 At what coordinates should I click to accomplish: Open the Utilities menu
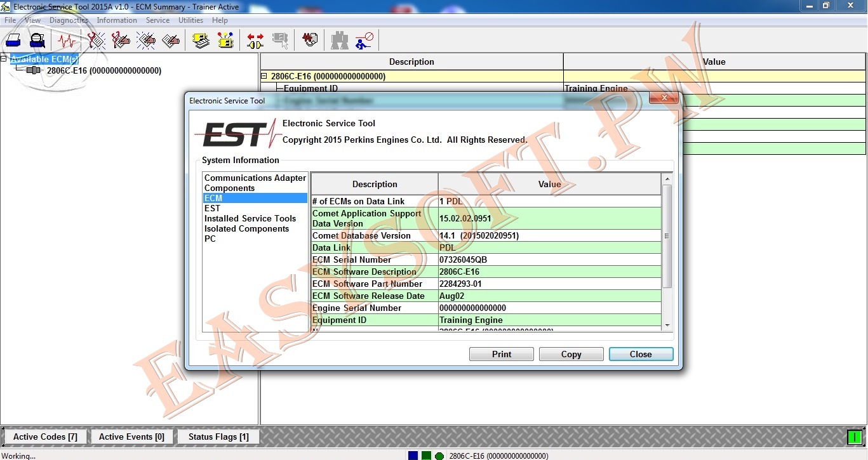(x=190, y=20)
